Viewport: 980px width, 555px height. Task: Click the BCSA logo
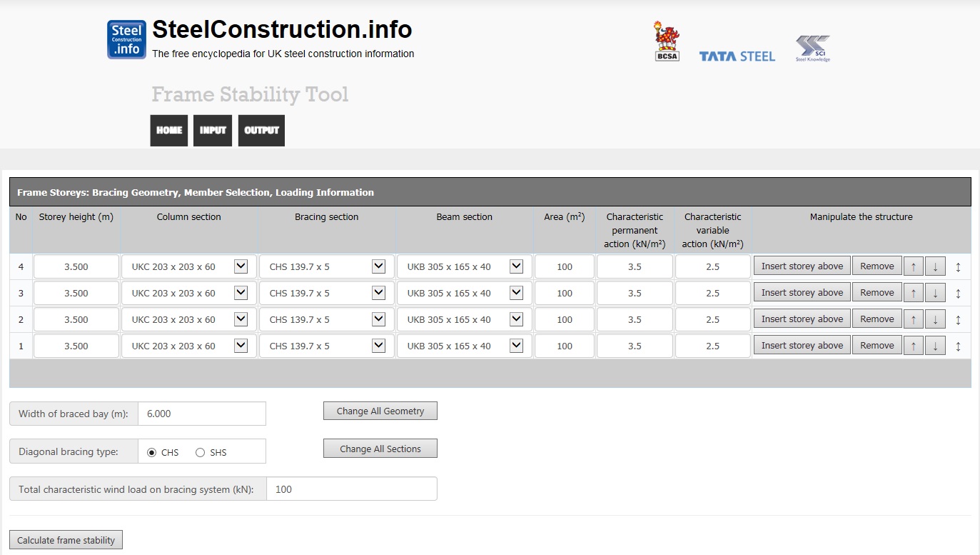tap(667, 41)
